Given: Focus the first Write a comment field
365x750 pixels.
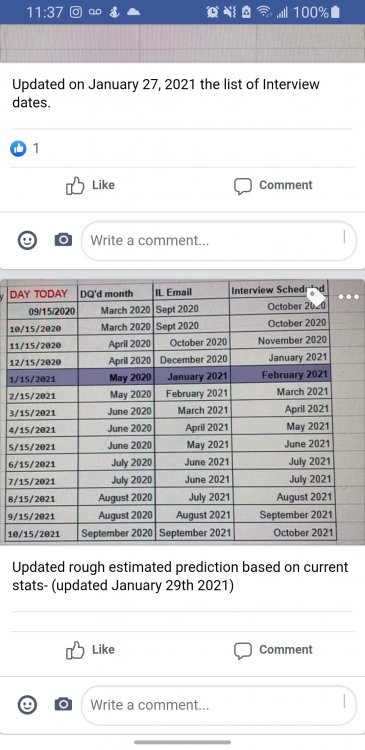Looking at the screenshot, I should click(219, 241).
